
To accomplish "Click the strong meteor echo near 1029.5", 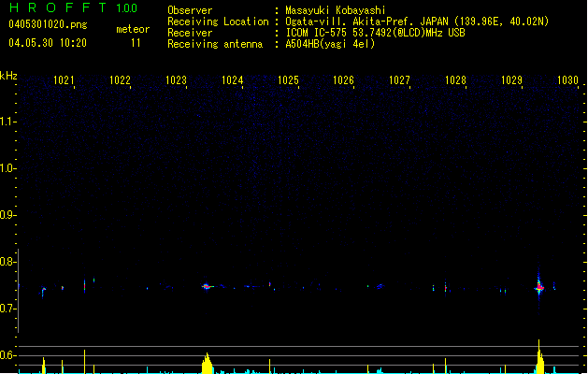I will pos(539,288).
